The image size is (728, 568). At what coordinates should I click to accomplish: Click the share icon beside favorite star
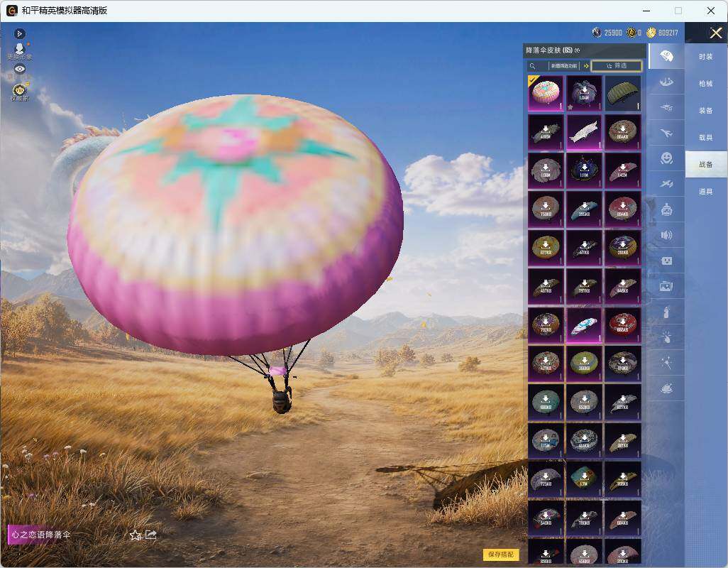[151, 535]
